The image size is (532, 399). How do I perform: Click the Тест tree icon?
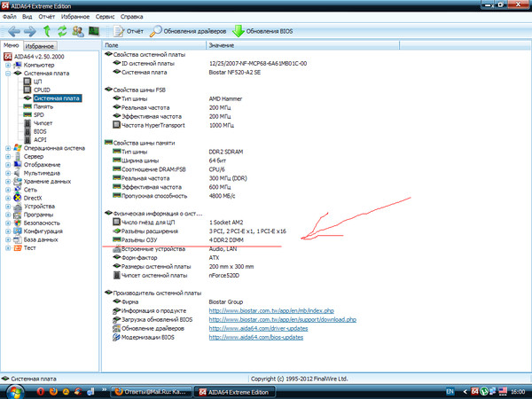18,248
